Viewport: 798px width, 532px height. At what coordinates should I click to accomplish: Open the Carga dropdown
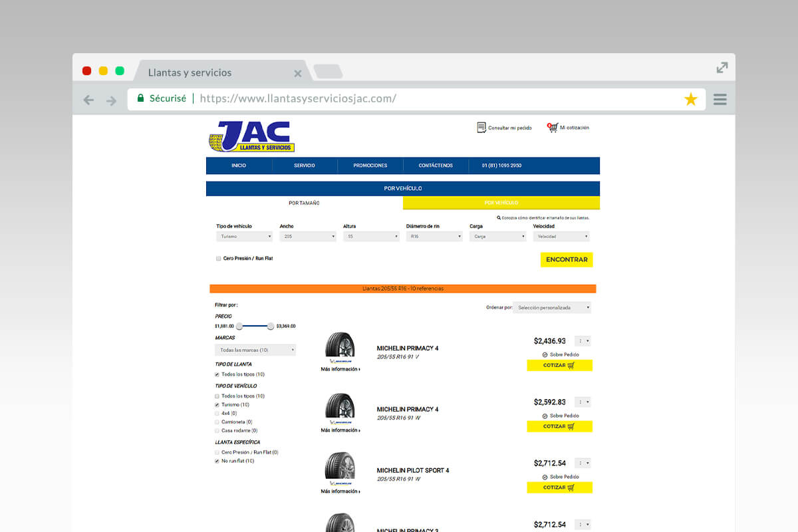pyautogui.click(x=497, y=236)
